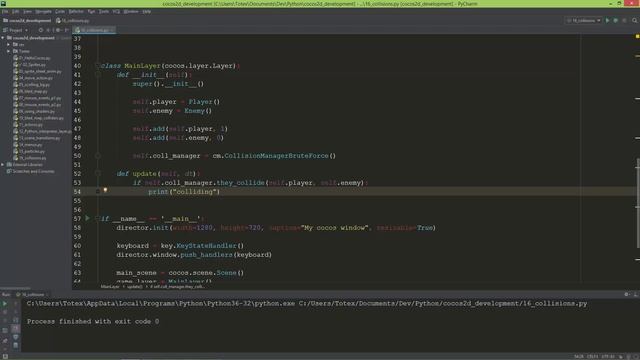Viewport: 640px width, 360px height.
Task: Open the Help menu
Action: (x=147, y=11)
